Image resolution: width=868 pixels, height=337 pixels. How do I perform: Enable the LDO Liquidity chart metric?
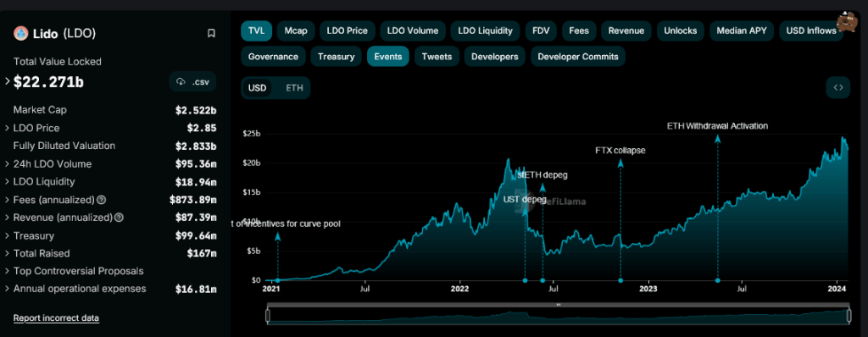[x=486, y=30]
